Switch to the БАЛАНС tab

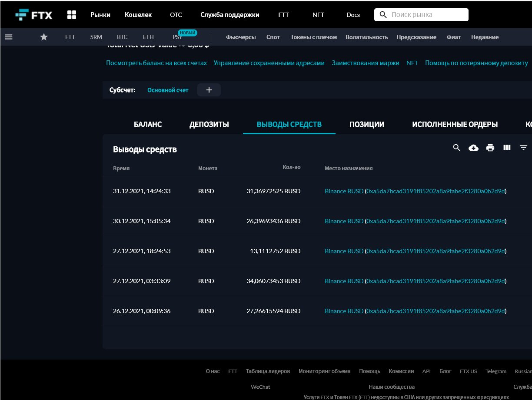point(148,125)
